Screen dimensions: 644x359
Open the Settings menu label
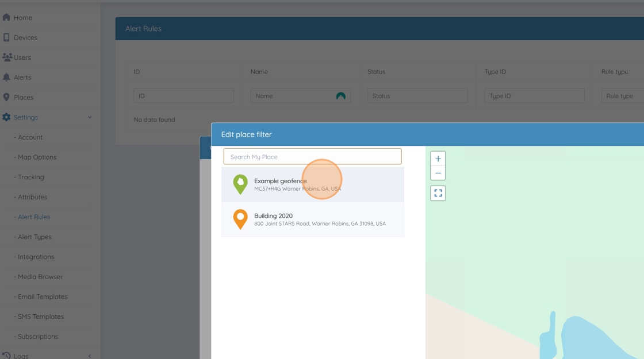(x=25, y=117)
